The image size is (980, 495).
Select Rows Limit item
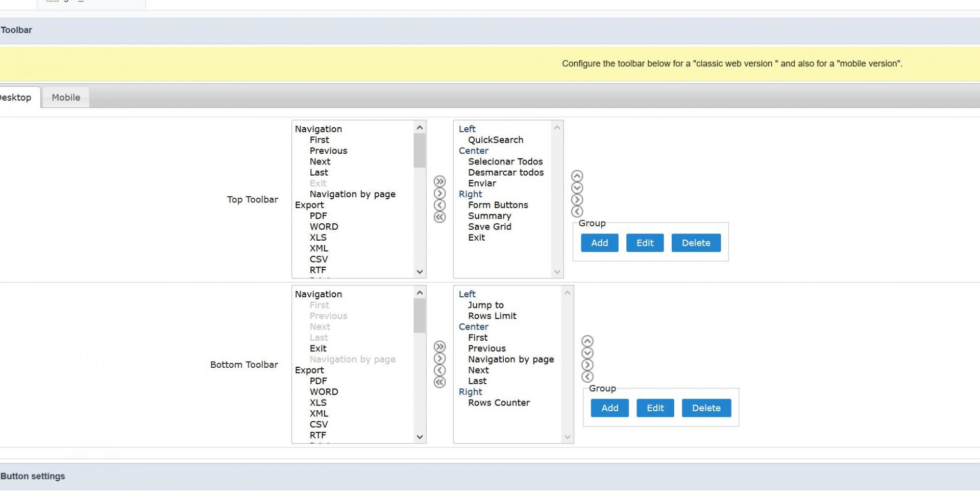tap(492, 316)
